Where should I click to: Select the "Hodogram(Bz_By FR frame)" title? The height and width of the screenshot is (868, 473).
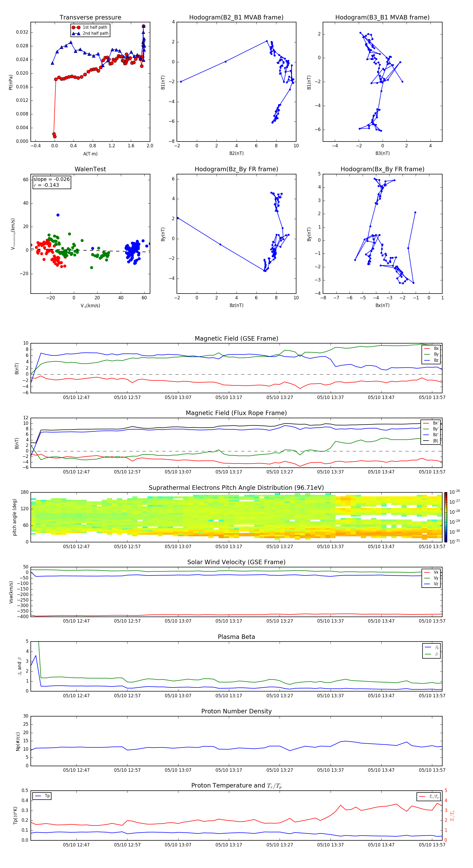tap(236, 169)
